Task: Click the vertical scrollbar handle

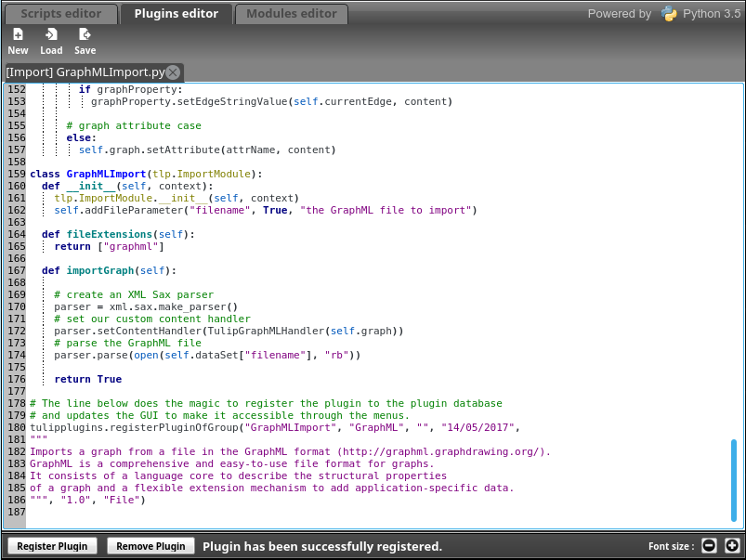Action: [x=733, y=480]
